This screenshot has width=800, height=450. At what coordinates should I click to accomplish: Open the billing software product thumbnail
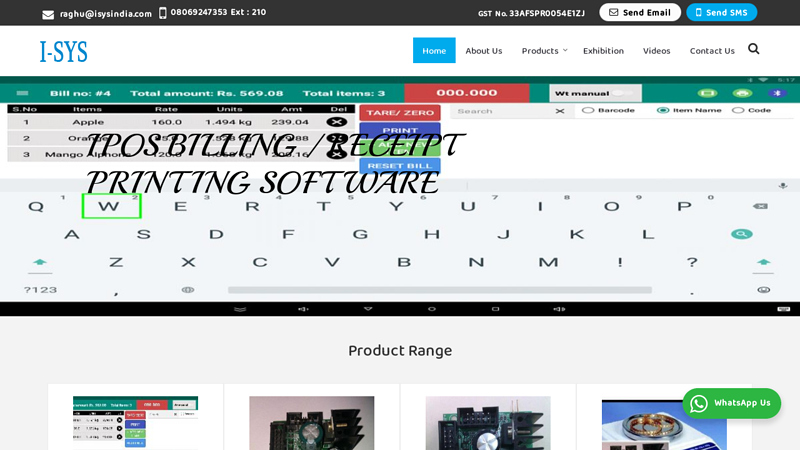point(135,423)
